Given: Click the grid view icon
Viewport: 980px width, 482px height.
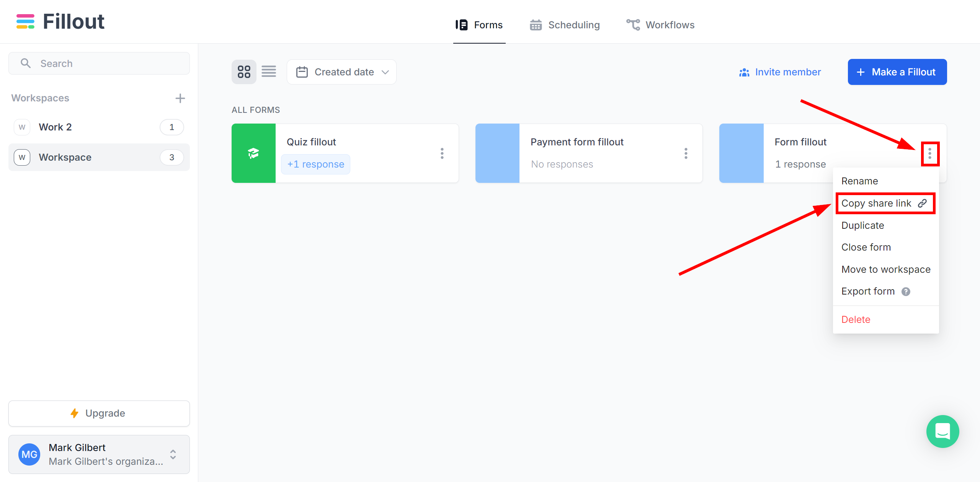Looking at the screenshot, I should pos(244,72).
